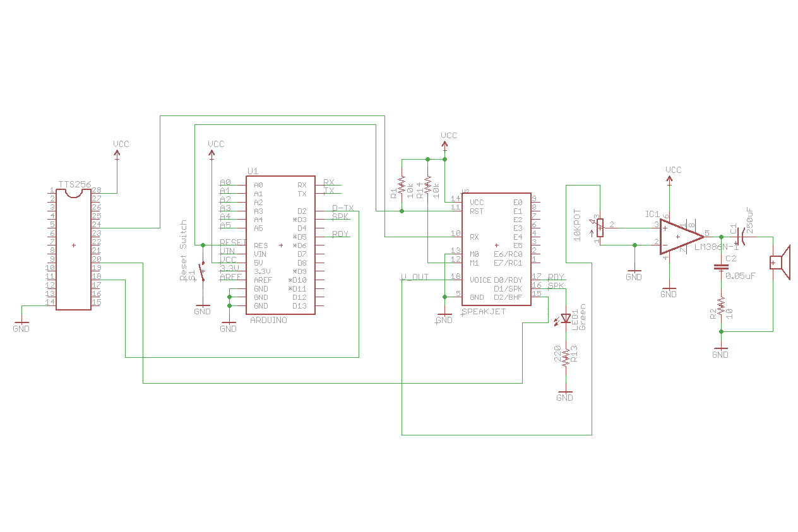Image resolution: width=798 pixels, height=532 pixels.
Task: Click the D-TX net label
Action: point(343,208)
